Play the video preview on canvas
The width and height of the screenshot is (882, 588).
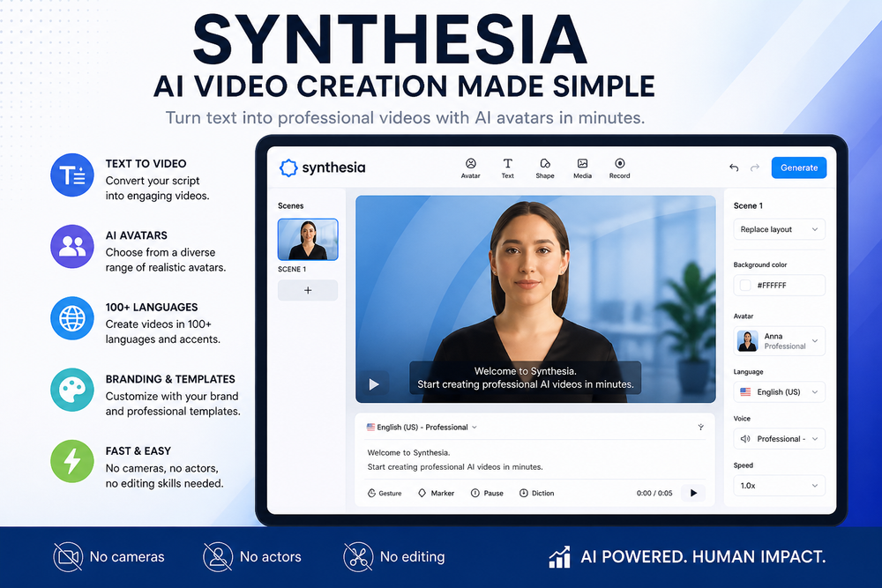[x=374, y=384]
